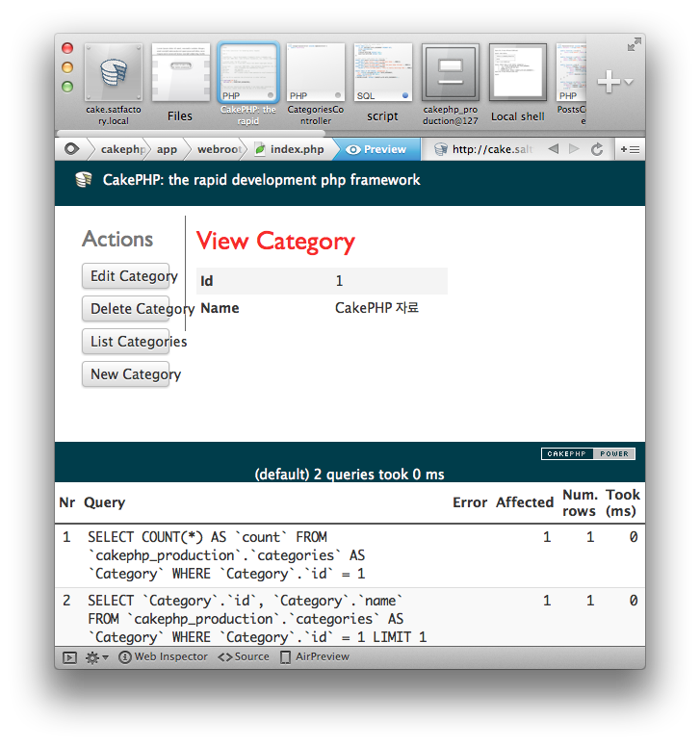The image size is (700, 745).
Task: Open the cake.satfactory.local site tab
Action: (113, 84)
